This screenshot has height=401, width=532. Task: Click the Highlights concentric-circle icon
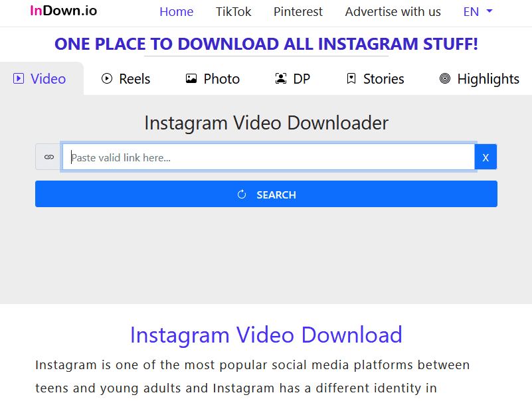click(445, 79)
